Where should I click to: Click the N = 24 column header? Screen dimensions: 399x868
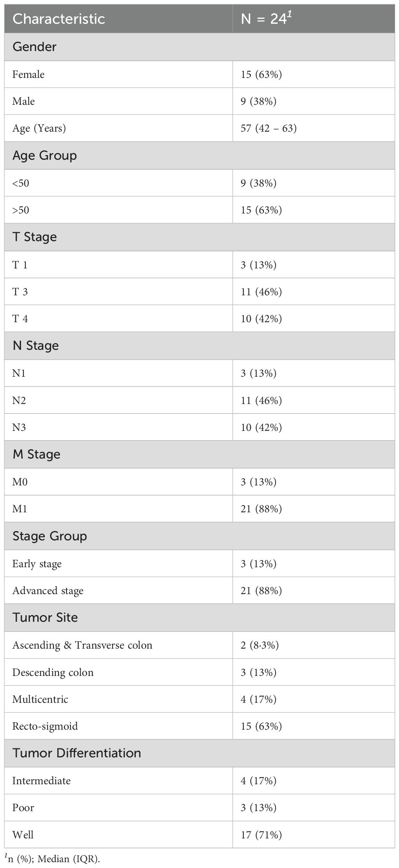tap(266, 19)
